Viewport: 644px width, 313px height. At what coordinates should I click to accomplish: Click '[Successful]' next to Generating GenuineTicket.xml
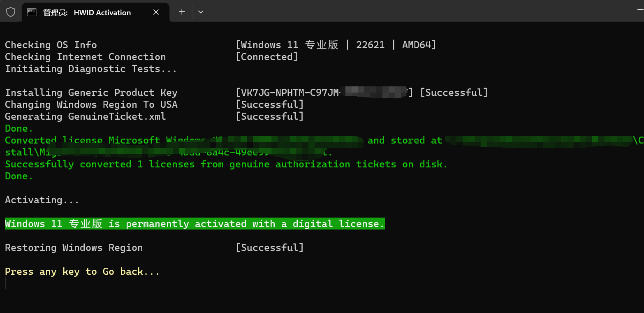(270, 116)
